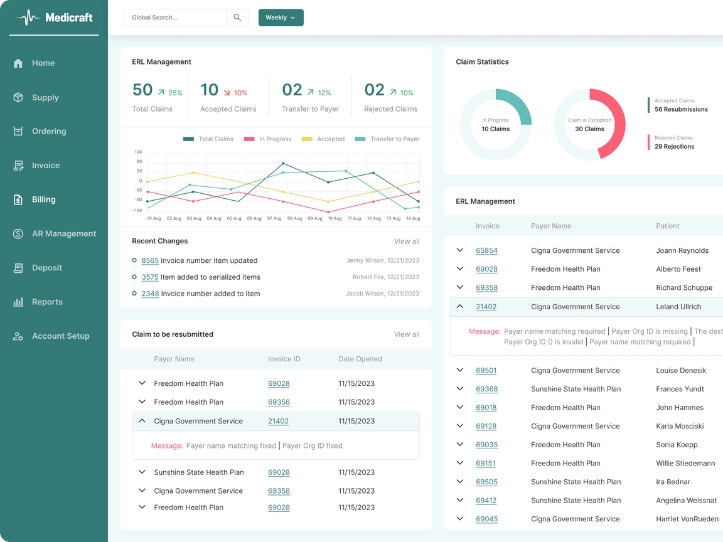Screen dimensions: 723x542
Task: Open the Weekly period dropdown
Action: tap(280, 18)
